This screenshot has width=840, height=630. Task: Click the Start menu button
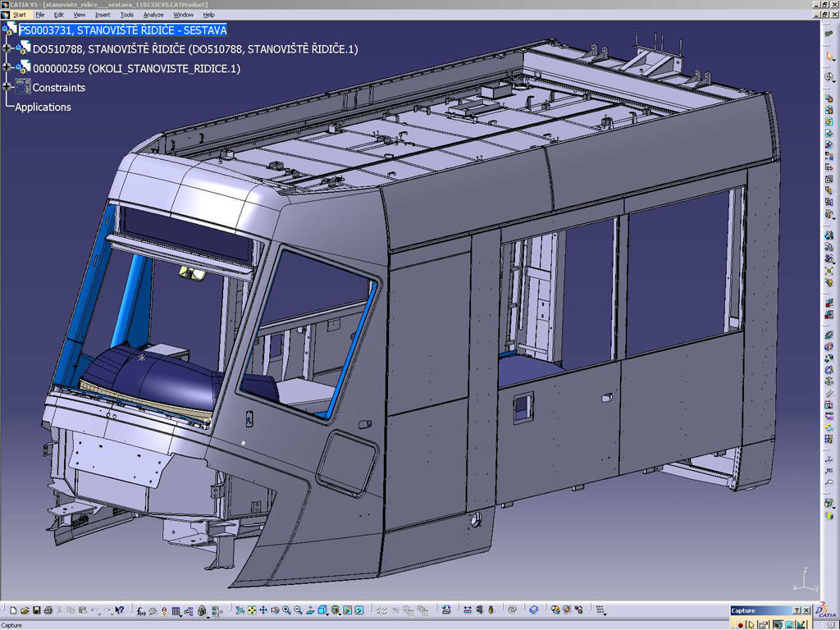coord(19,15)
